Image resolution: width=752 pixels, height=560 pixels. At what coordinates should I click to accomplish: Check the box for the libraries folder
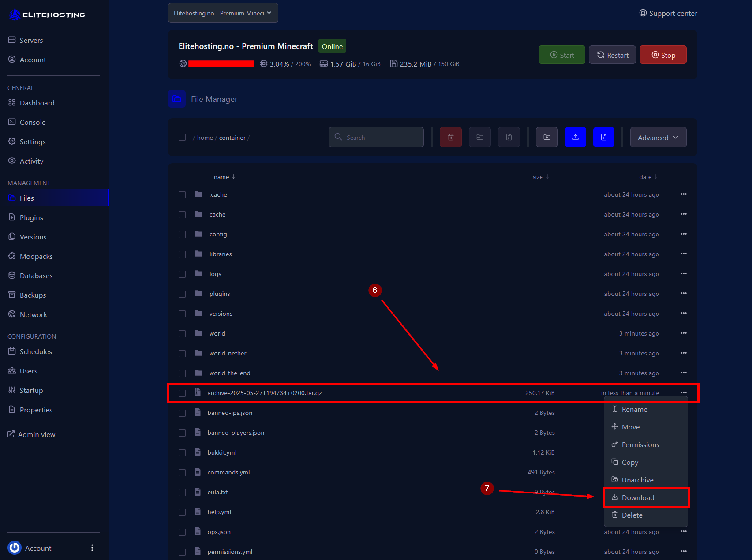[x=182, y=254]
